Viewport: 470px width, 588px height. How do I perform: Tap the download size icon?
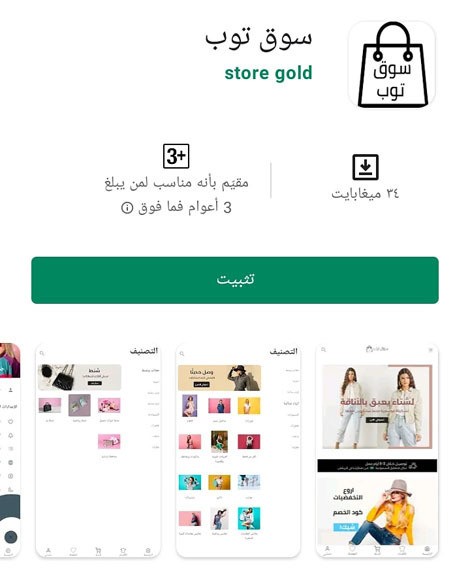coord(365,167)
